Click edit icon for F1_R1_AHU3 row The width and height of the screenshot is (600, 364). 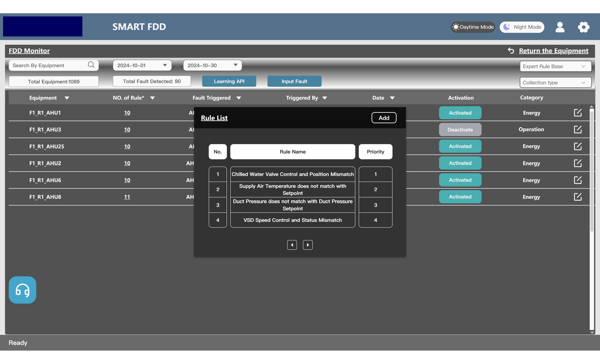tap(577, 129)
